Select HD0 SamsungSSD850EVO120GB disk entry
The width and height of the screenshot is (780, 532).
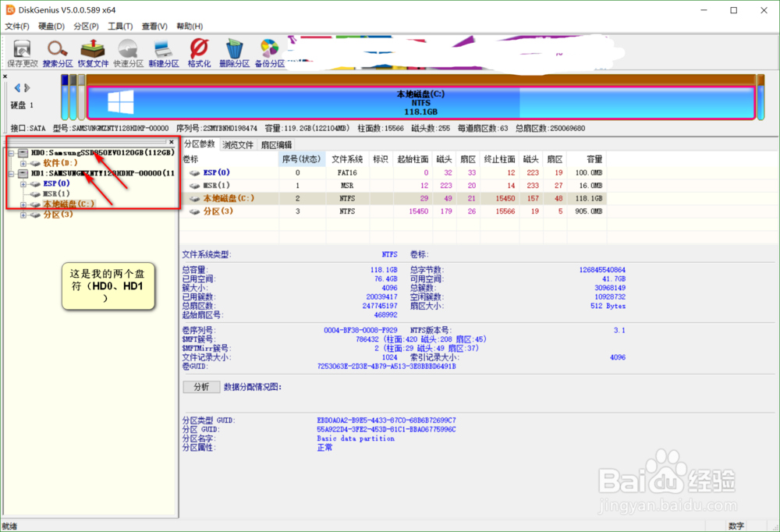(x=103, y=152)
